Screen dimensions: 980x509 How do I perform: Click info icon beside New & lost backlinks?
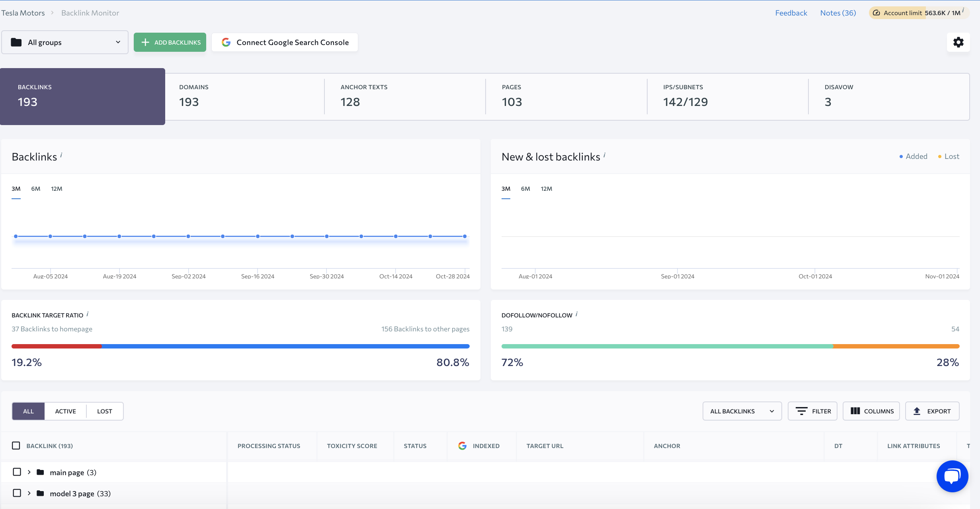(604, 155)
